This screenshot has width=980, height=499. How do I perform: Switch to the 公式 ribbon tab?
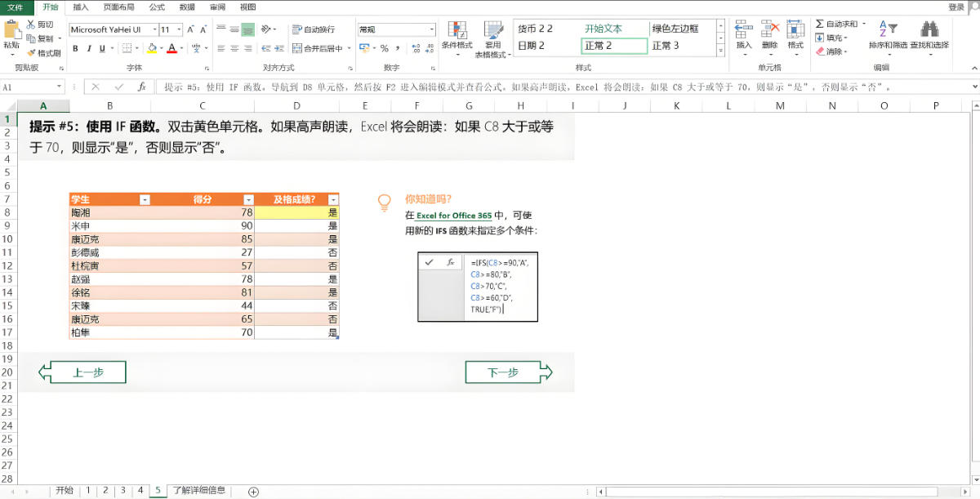(x=157, y=7)
